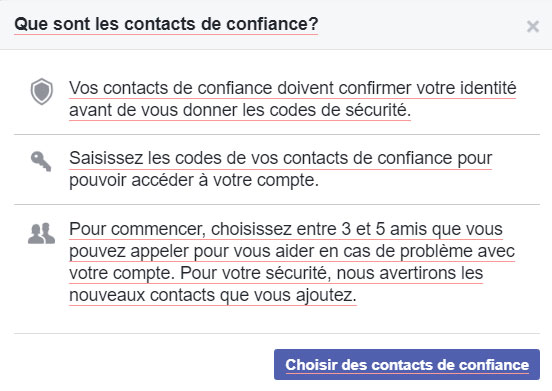552x391 pixels.
Task: Click the line avant de vous donner les codes
Action: click(240, 110)
